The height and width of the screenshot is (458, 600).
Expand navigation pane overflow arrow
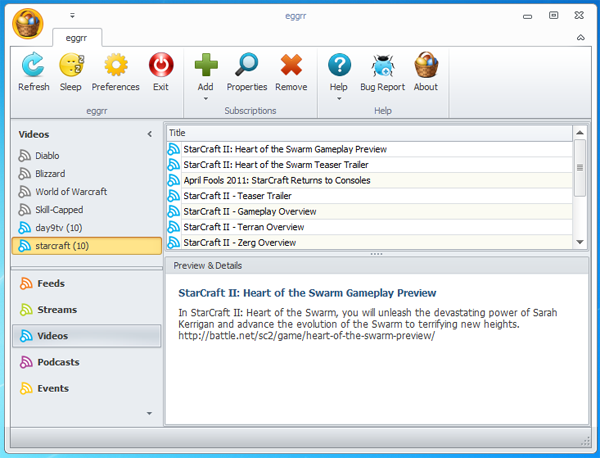[x=150, y=413]
